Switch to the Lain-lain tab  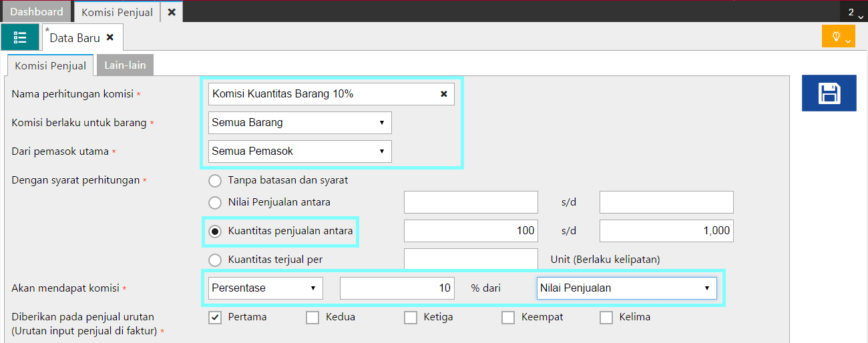[x=126, y=65]
